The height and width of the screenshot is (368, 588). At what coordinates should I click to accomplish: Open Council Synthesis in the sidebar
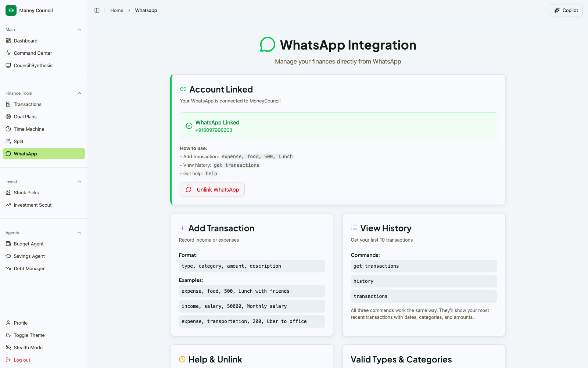pyautogui.click(x=44, y=65)
